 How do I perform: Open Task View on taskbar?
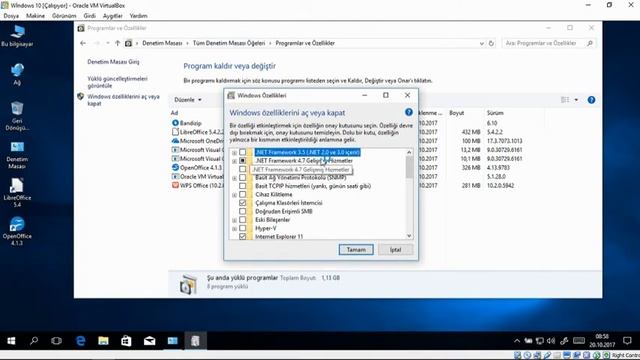(56, 341)
